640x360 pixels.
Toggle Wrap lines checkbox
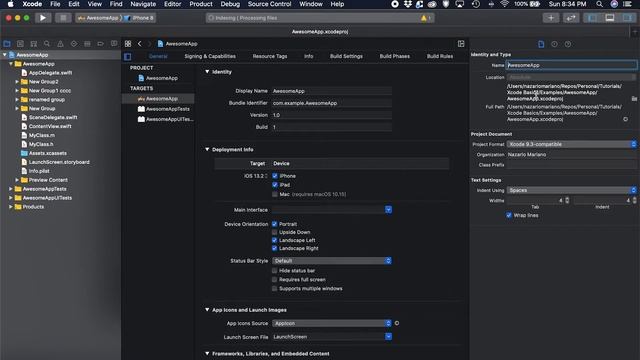coord(509,215)
